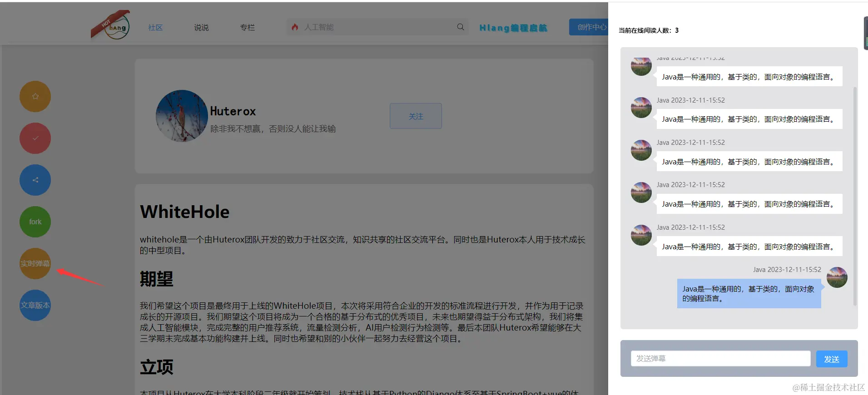The height and width of the screenshot is (395, 868).
Task: Go to the 说说 nav item
Action: click(201, 28)
